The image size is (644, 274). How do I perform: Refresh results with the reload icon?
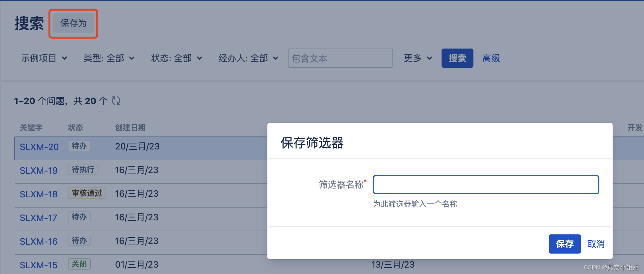pyautogui.click(x=116, y=101)
